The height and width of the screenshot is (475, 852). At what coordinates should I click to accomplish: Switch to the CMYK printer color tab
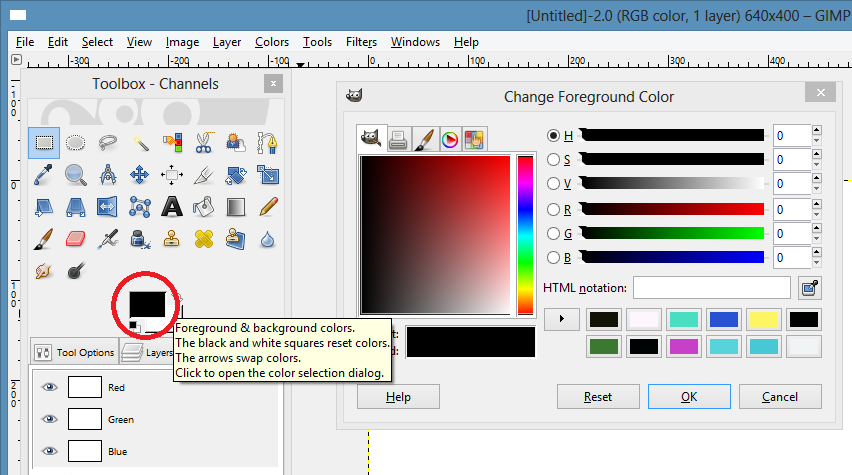(x=398, y=140)
